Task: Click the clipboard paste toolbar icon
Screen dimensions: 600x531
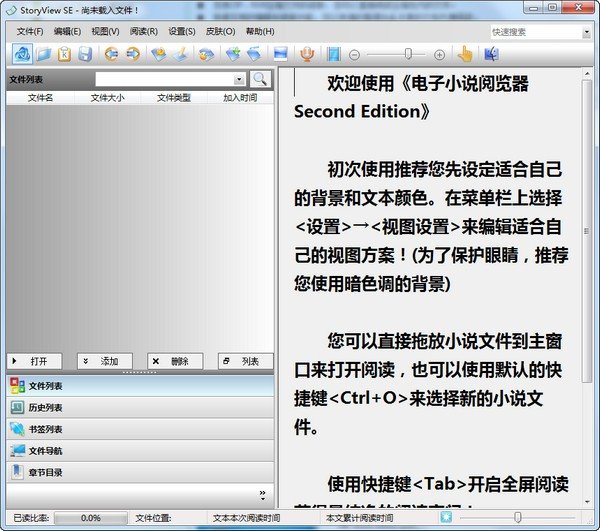Action: (x=64, y=54)
